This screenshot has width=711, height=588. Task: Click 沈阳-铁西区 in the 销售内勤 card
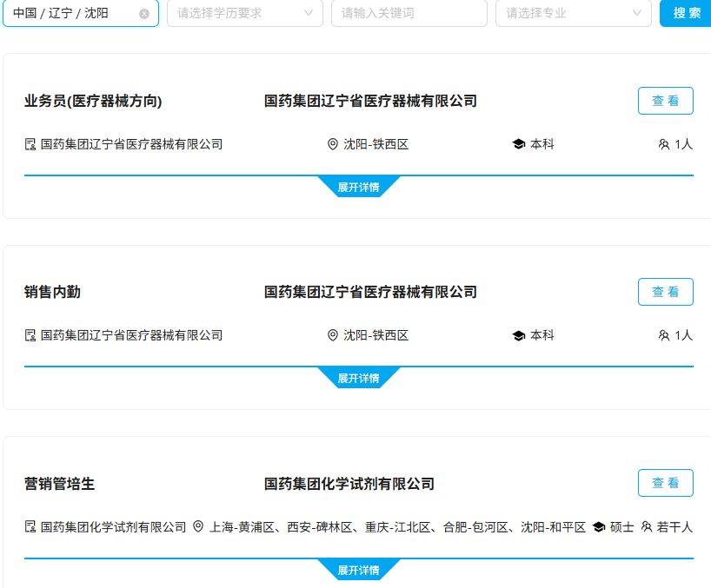(375, 335)
